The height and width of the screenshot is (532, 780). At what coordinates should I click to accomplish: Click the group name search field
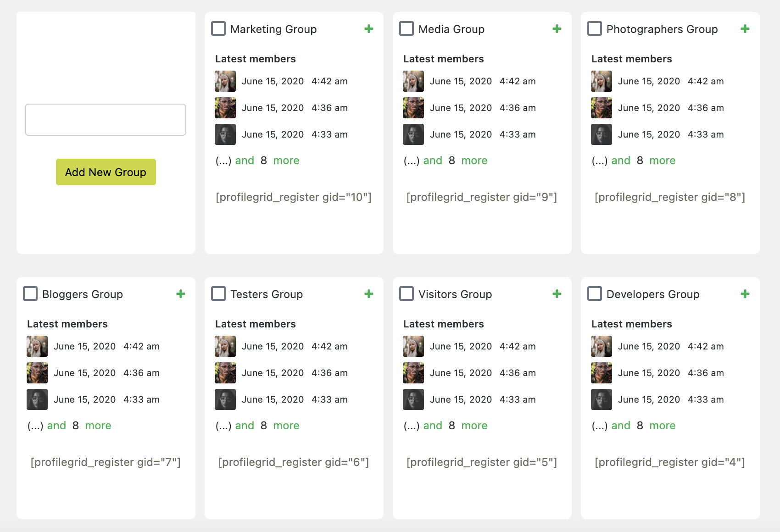click(x=106, y=119)
